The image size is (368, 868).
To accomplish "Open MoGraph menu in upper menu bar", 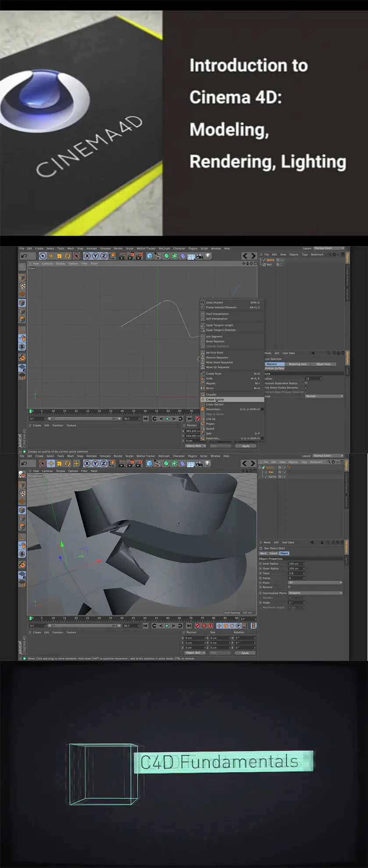I will tap(164, 249).
